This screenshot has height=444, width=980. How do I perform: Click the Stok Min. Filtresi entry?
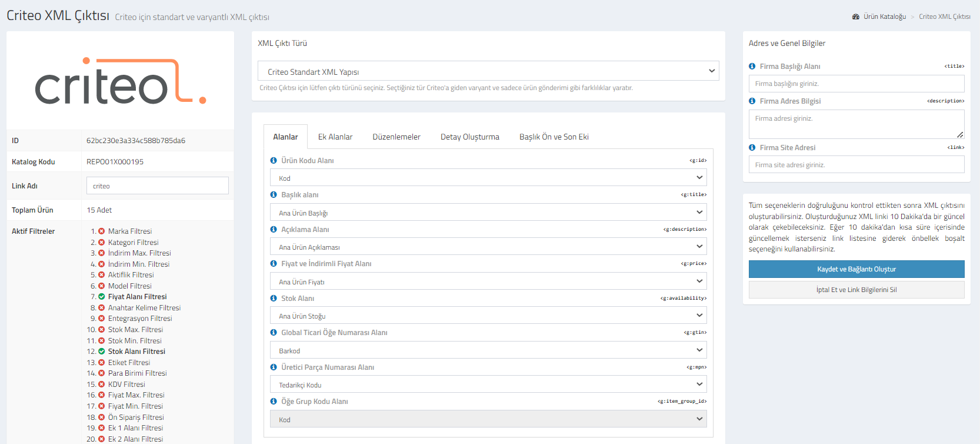135,340
